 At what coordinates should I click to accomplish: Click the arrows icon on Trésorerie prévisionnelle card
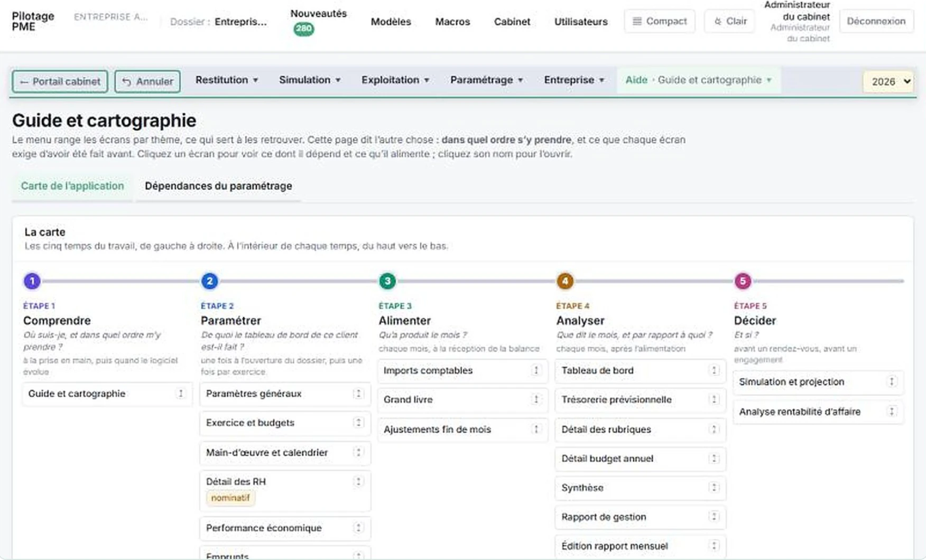(714, 399)
